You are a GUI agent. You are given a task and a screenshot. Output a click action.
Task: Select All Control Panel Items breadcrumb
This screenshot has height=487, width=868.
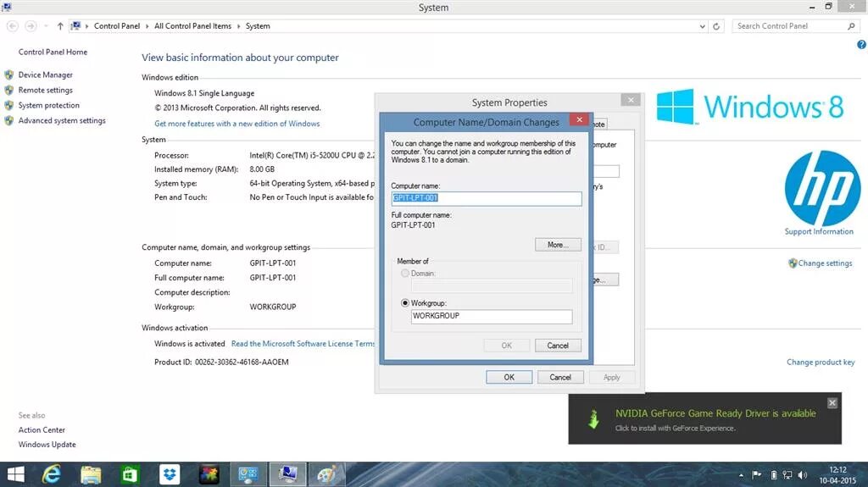pos(192,26)
